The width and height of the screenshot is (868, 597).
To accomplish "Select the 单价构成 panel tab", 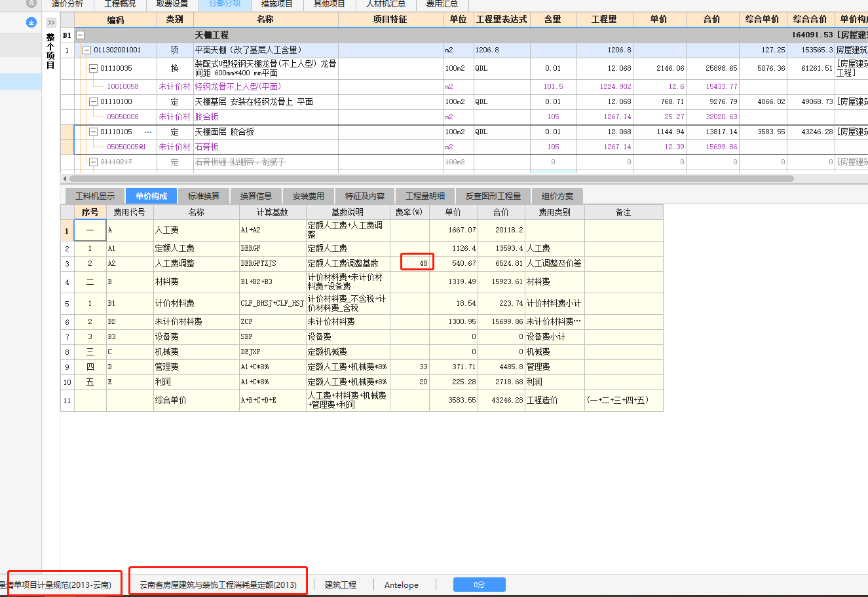I will click(x=151, y=196).
